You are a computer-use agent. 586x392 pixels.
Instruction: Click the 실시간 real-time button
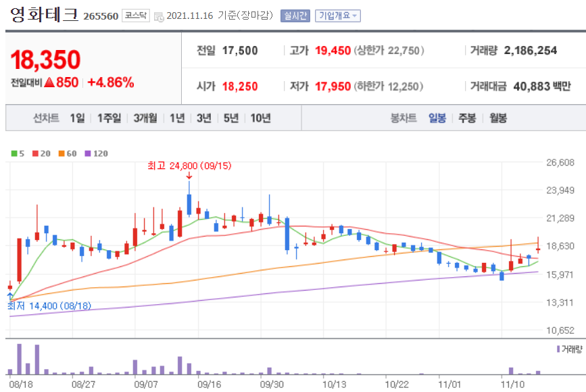295,16
